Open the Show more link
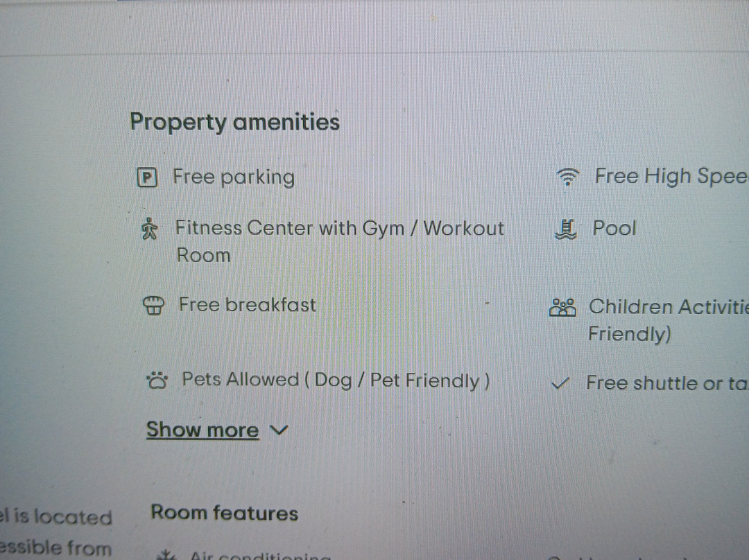Image resolution: width=749 pixels, height=560 pixels. (202, 430)
